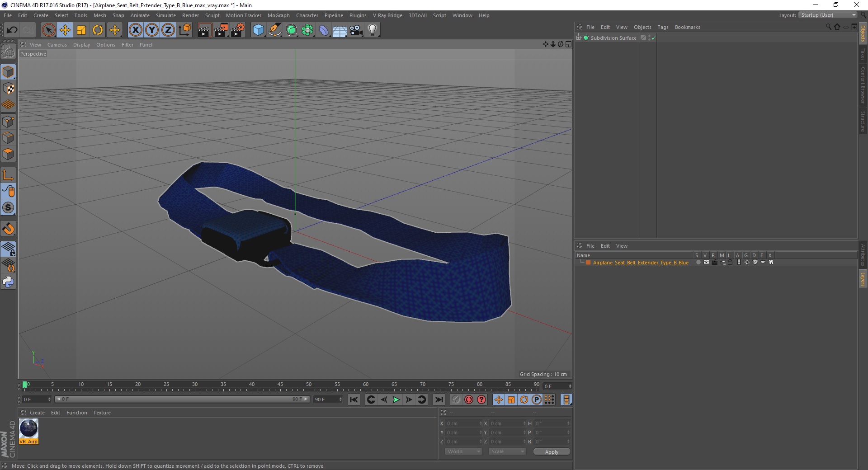Toggle Y axis lock
This screenshot has height=470, width=868.
pyautogui.click(x=152, y=30)
